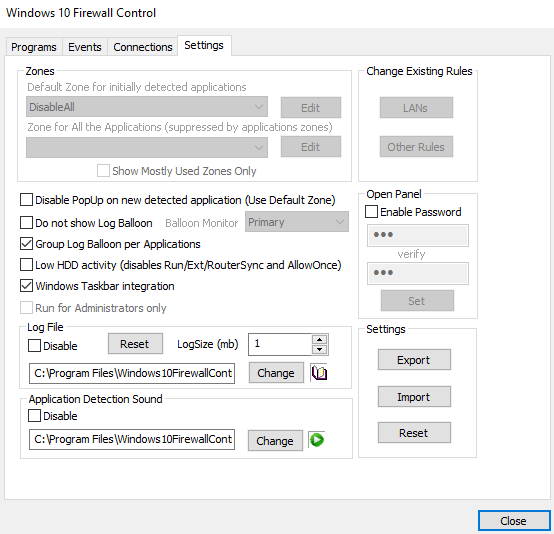
Task: Enable Disable PopUp on new detected application
Action: click(26, 200)
